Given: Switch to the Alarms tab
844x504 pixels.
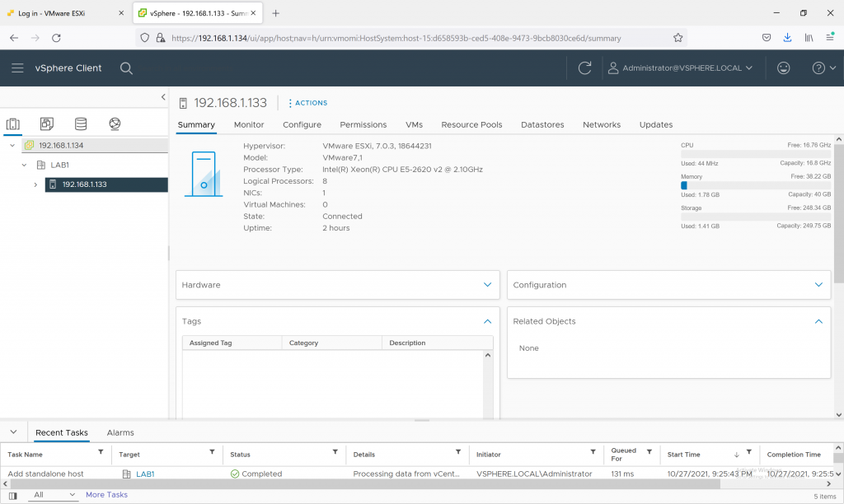Looking at the screenshot, I should click(x=120, y=432).
